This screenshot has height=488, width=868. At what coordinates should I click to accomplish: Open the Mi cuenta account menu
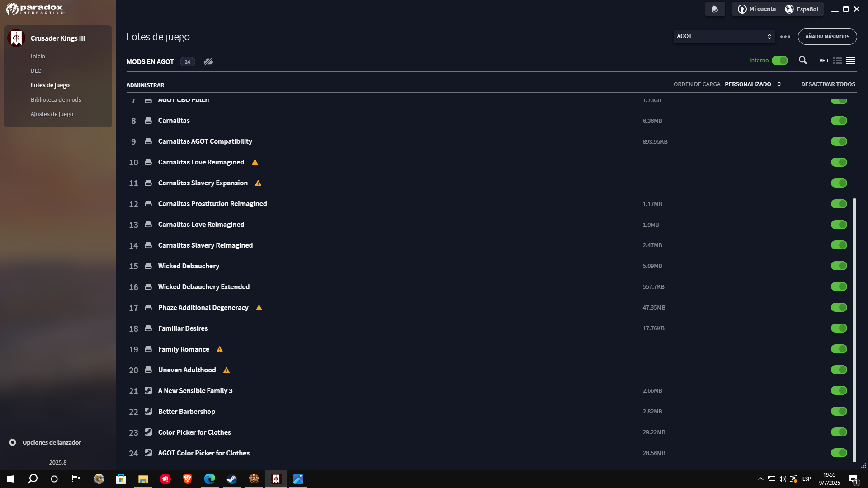pos(757,9)
